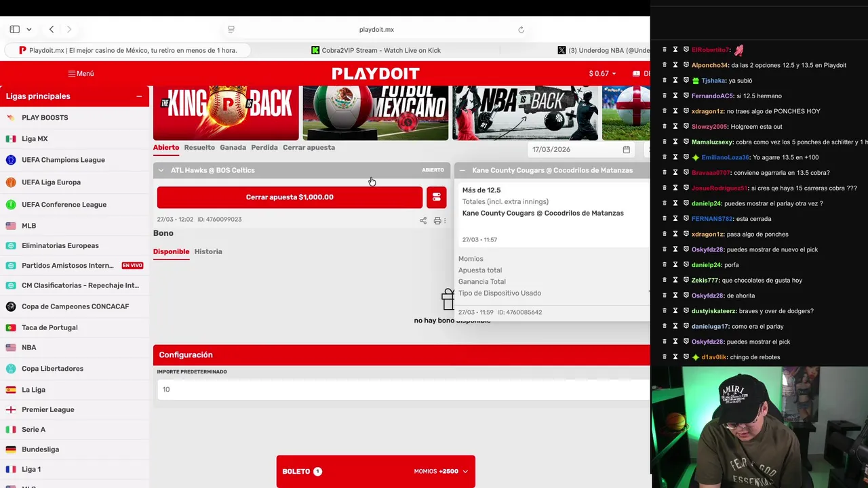Open the page reader icon in address bar
This screenshot has width=868, height=488.
(231, 29)
